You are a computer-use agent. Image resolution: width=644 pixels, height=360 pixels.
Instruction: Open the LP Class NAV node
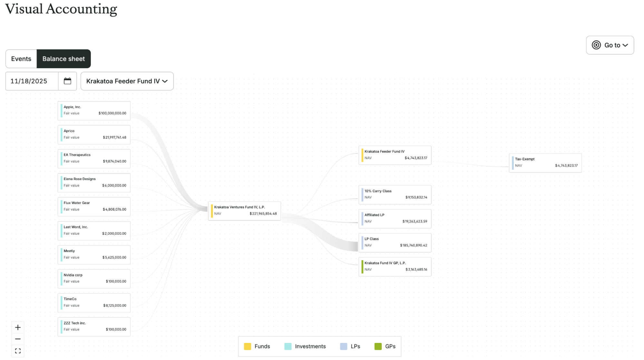395,242
